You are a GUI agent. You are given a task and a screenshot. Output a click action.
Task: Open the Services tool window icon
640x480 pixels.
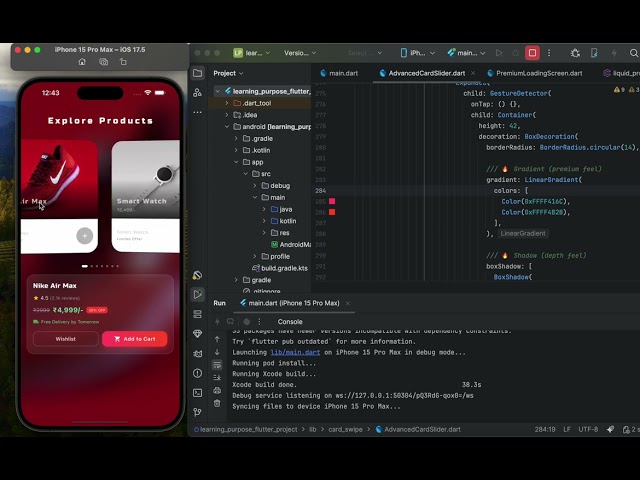pyautogui.click(x=198, y=314)
